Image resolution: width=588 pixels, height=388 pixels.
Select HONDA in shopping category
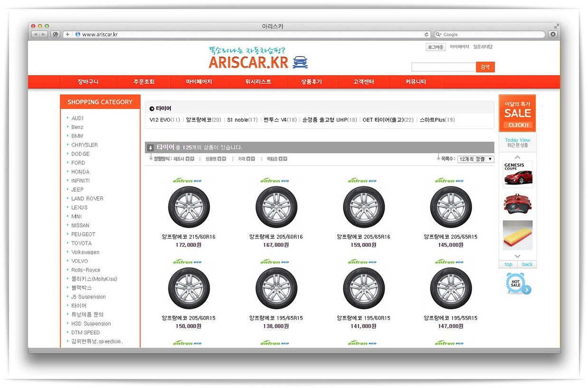point(80,172)
